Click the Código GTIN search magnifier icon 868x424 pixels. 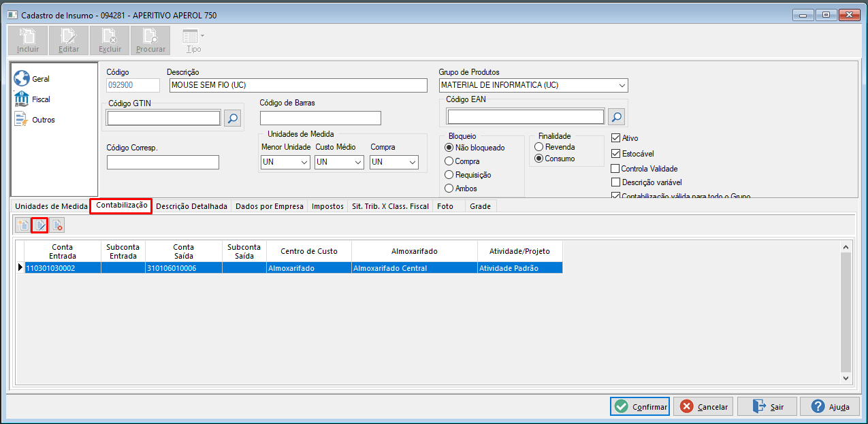[232, 118]
